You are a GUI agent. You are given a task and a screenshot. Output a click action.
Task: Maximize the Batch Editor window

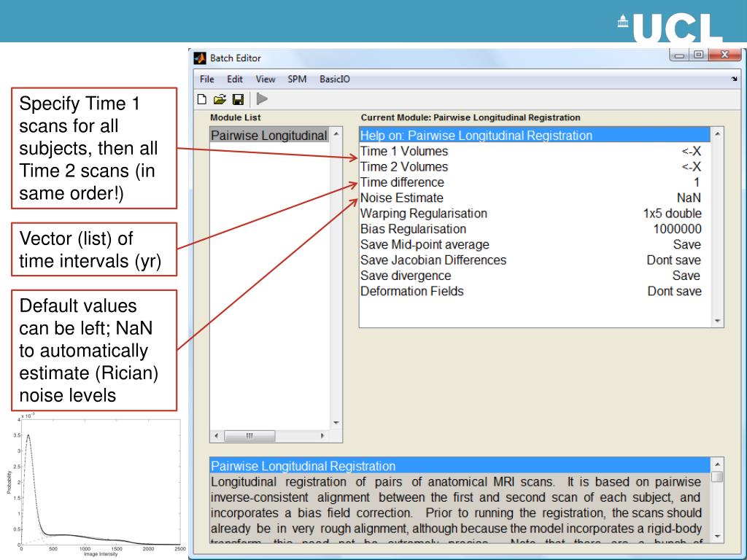coord(698,55)
